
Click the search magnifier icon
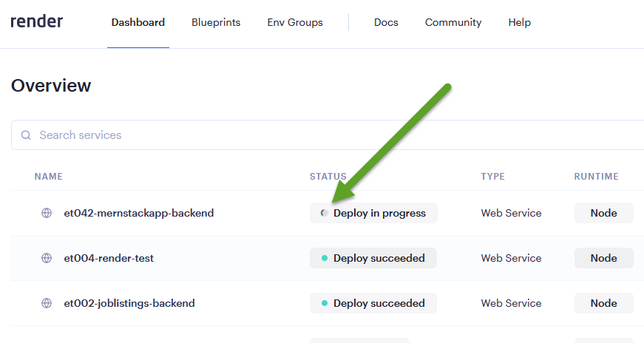[x=26, y=135]
